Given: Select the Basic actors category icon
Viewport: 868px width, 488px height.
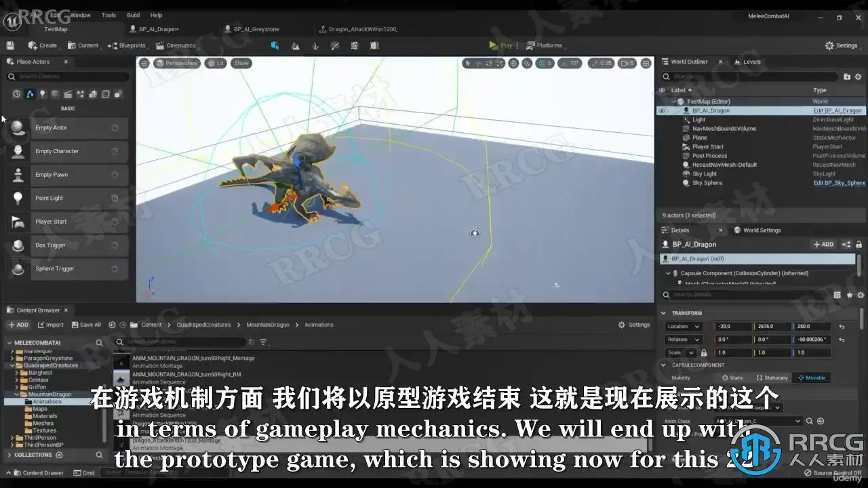Looking at the screenshot, I should (30, 94).
